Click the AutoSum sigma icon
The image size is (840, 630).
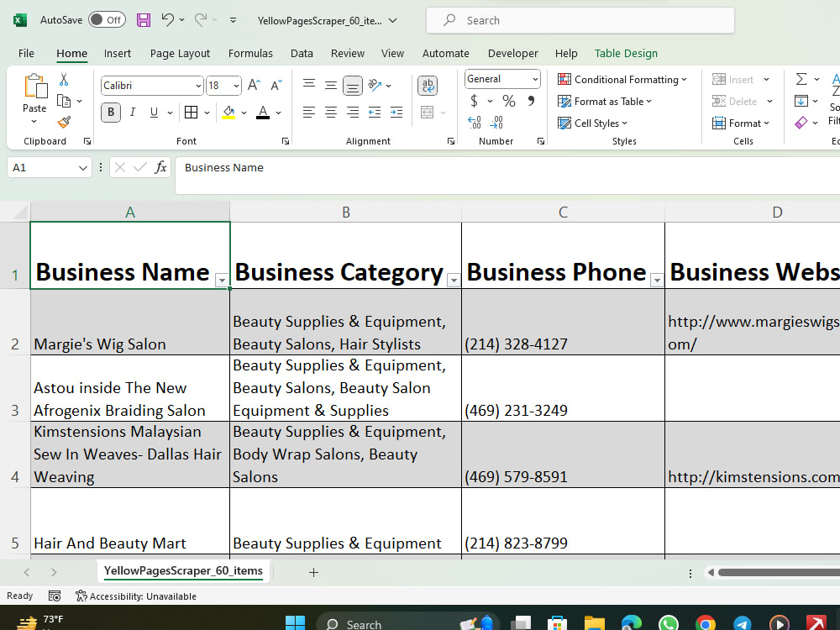[x=801, y=79]
